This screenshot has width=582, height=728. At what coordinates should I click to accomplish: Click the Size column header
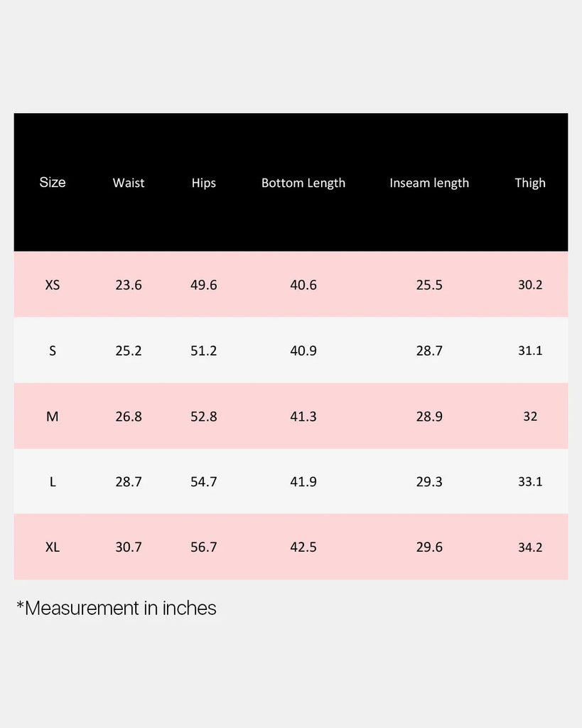pyautogui.click(x=53, y=183)
